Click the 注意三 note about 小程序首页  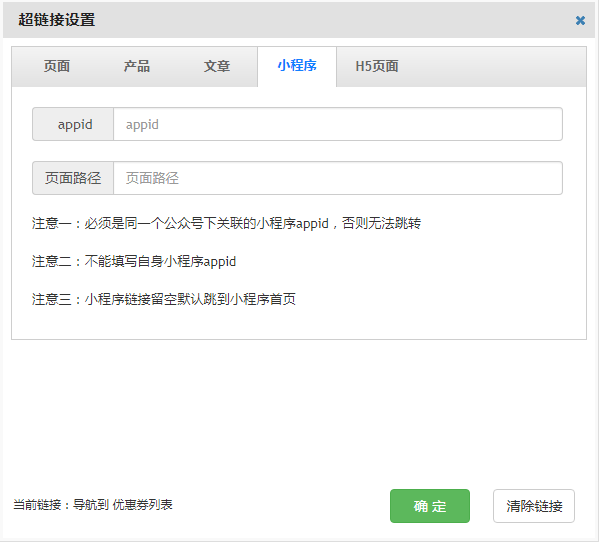[164, 299]
